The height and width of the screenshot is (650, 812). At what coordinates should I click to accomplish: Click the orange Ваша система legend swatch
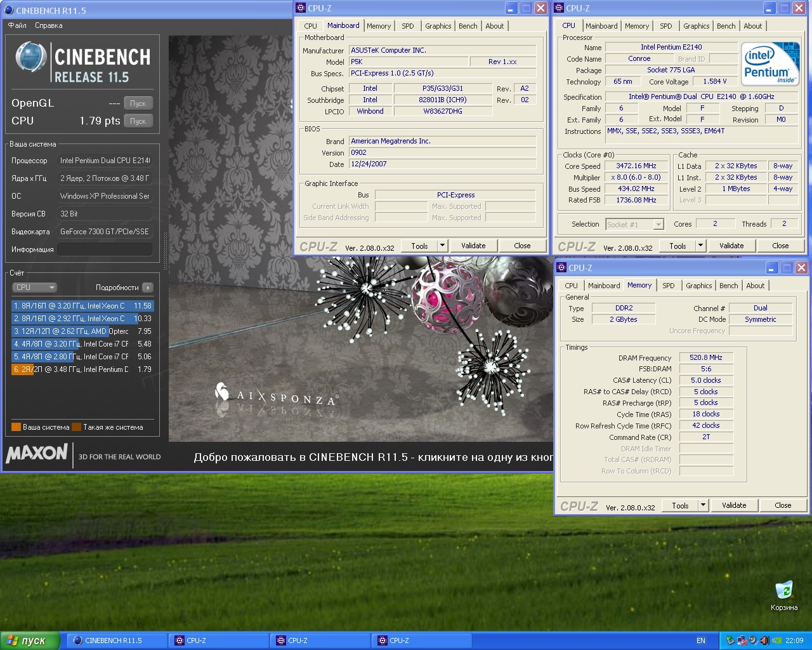pyautogui.click(x=16, y=427)
